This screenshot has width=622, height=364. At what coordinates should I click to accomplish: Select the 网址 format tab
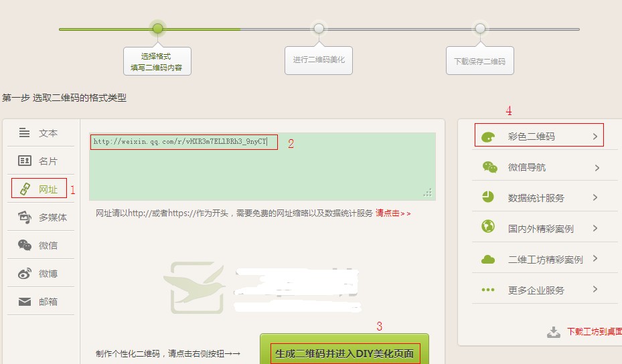pos(40,189)
